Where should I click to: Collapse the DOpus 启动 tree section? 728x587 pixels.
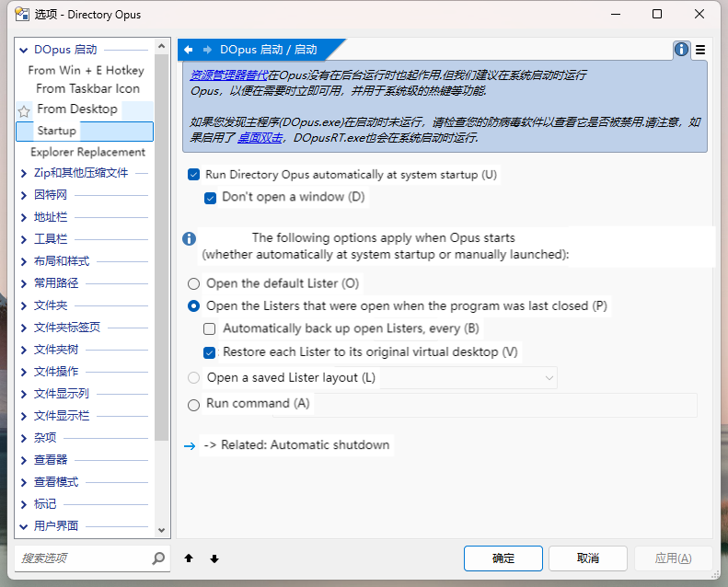pyautogui.click(x=24, y=50)
